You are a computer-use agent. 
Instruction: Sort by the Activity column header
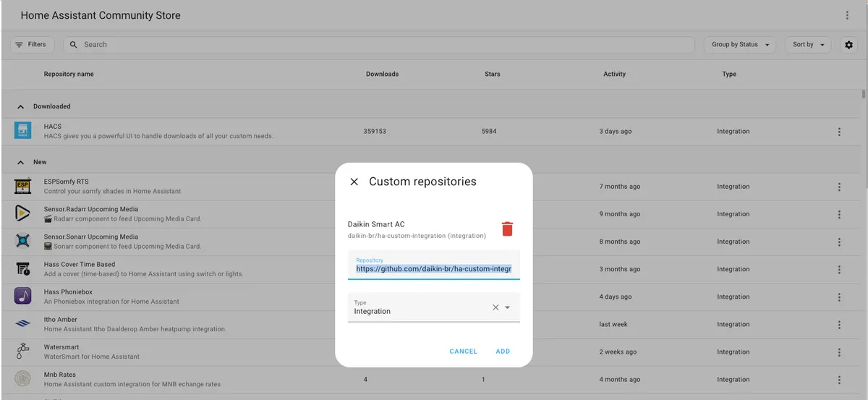pos(615,74)
